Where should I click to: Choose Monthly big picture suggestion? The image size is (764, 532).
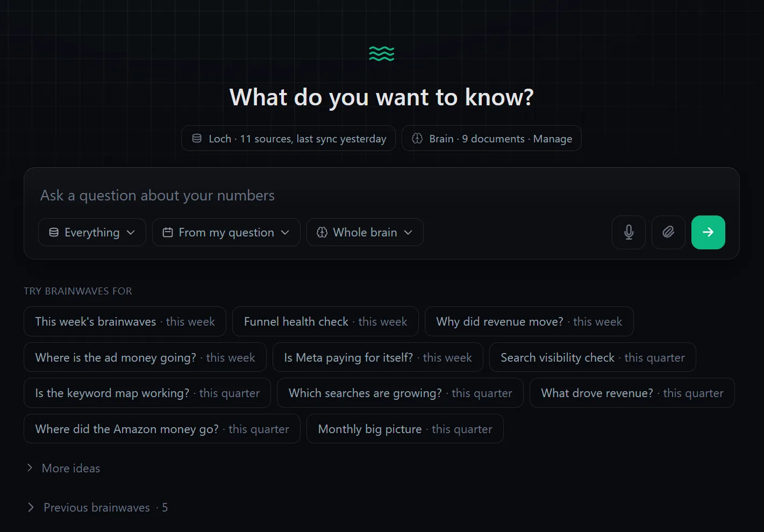click(x=405, y=429)
